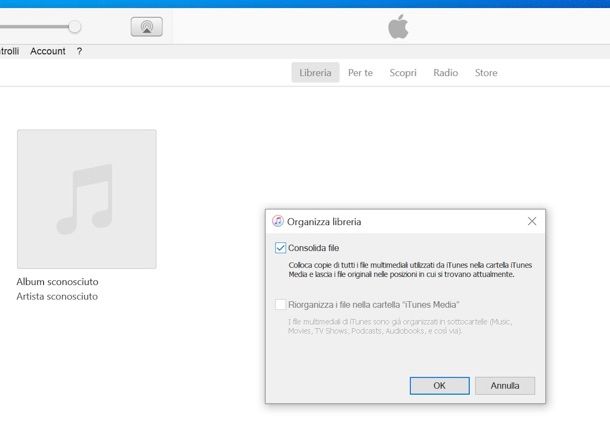Viewport: 610px width, 424px height.
Task: Click the Artista sconosciuto label
Action: (x=57, y=296)
